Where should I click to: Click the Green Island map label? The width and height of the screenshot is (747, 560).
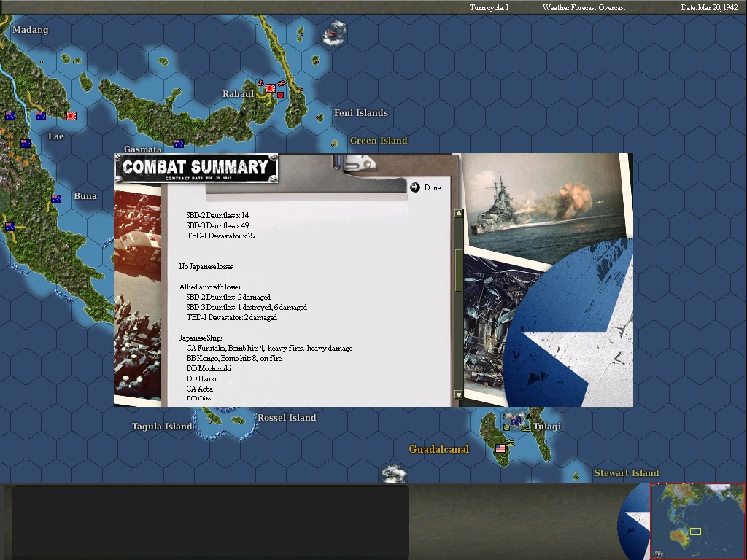tap(379, 141)
